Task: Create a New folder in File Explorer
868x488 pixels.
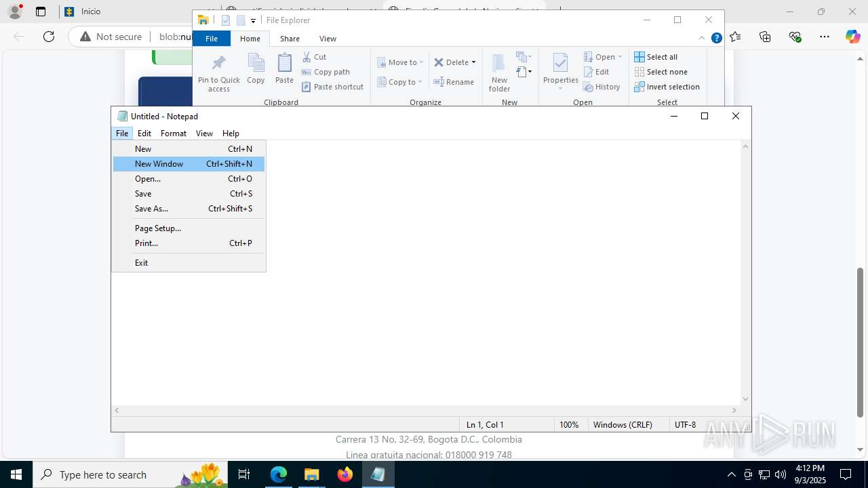Action: (x=499, y=73)
